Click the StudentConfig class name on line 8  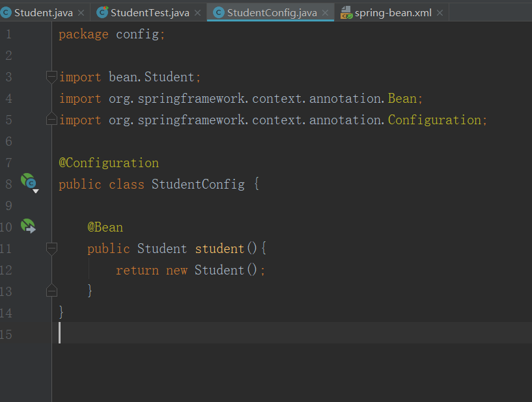[x=198, y=184]
